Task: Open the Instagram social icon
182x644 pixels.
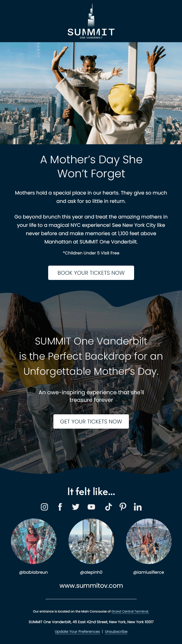Action: coord(45,507)
